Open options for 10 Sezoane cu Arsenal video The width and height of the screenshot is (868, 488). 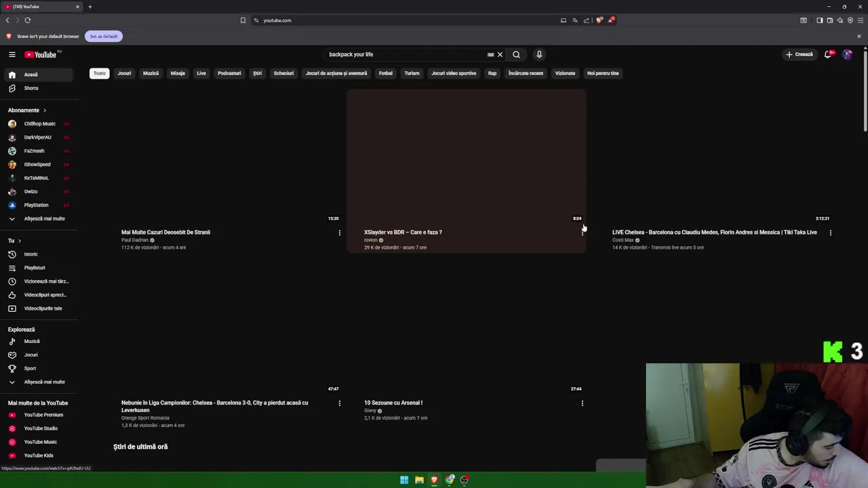[x=582, y=403]
